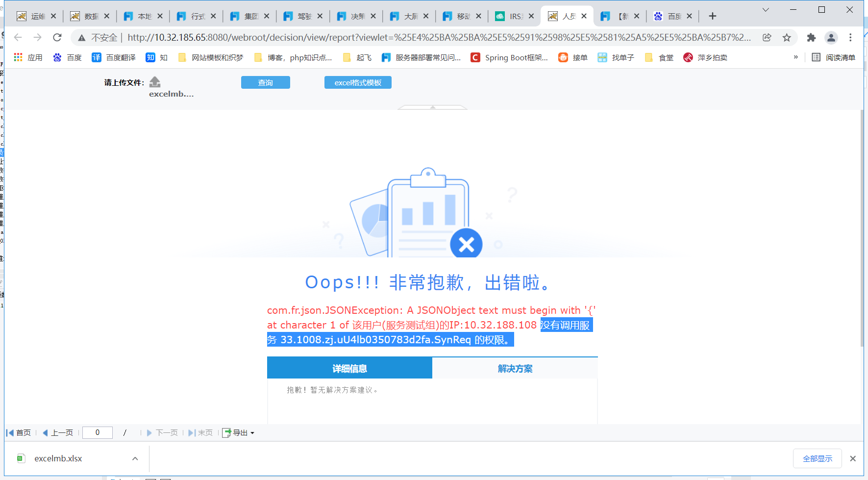868x480 pixels.
Task: Open the 应用 apps grid shortcut
Action: 28,57
